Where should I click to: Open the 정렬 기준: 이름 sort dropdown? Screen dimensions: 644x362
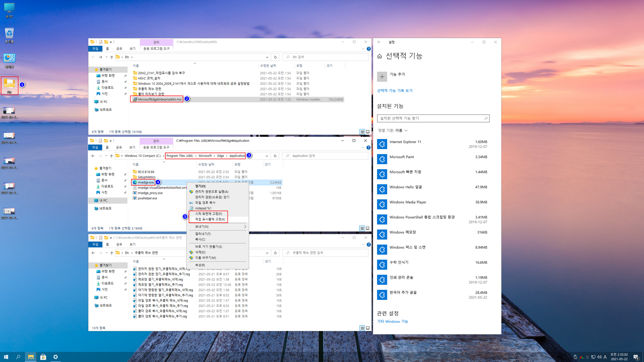392,130
